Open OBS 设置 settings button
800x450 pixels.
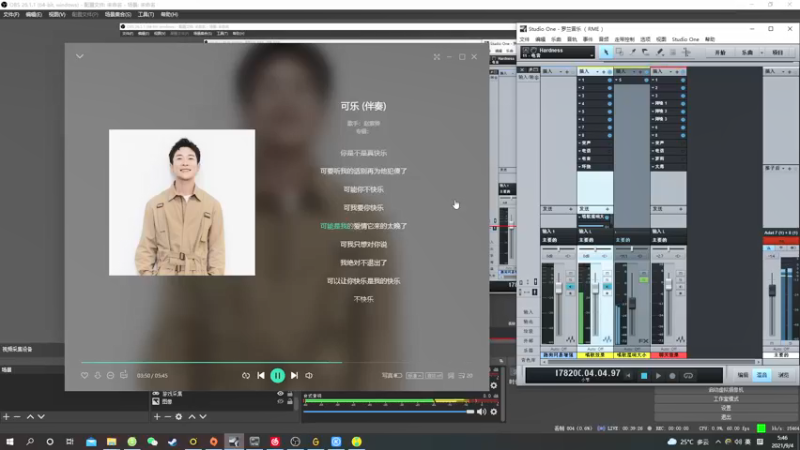pyautogui.click(x=726, y=408)
